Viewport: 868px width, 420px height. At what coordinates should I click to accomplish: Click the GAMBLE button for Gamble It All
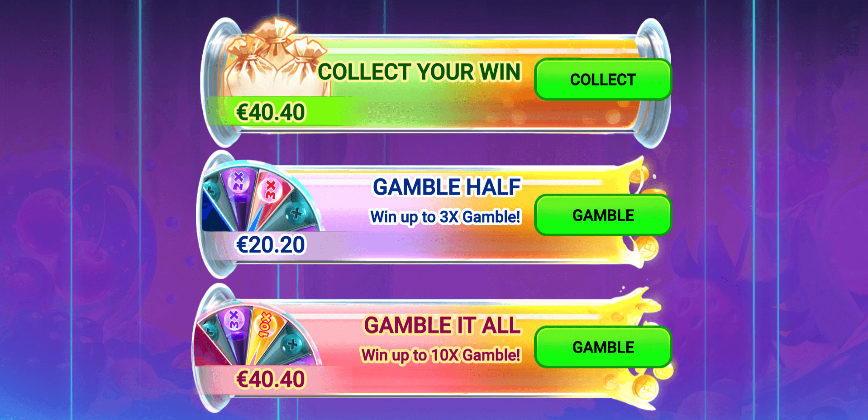603,347
